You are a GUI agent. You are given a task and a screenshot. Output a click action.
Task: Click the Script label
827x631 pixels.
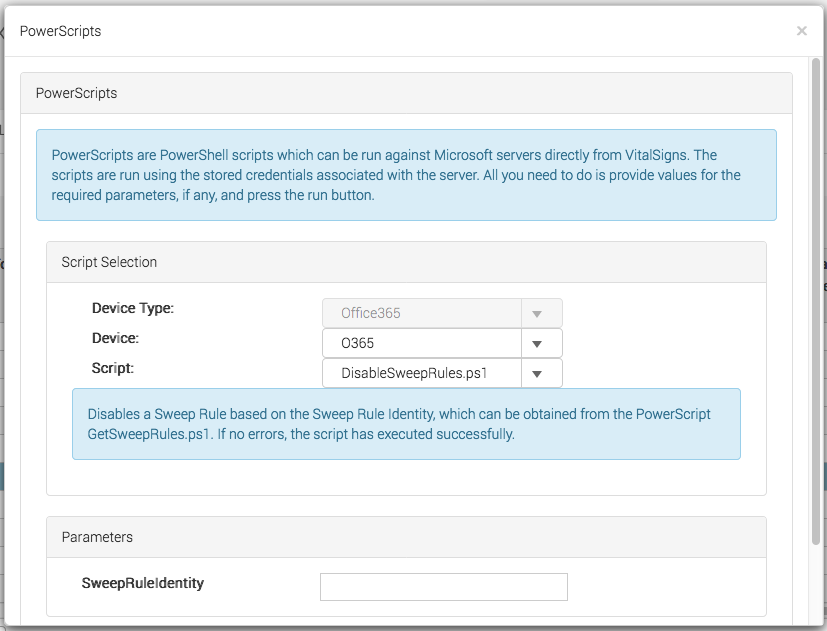click(x=113, y=368)
